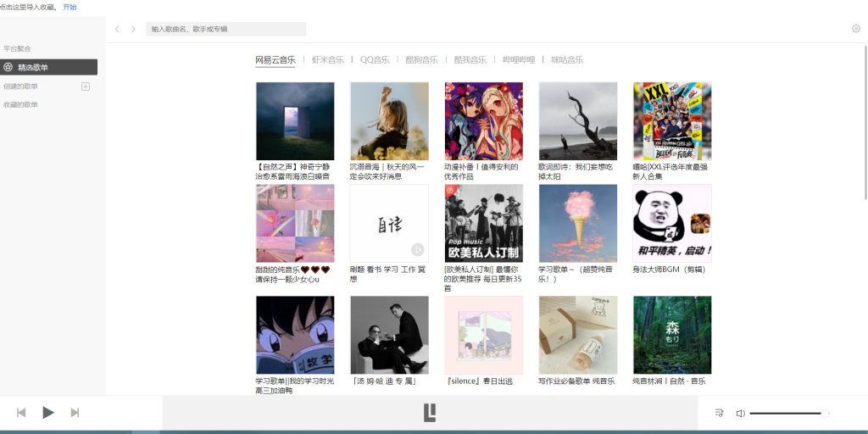Open the silence 春日出逃 cover
Viewport: 868px width, 434px height.
tap(484, 335)
